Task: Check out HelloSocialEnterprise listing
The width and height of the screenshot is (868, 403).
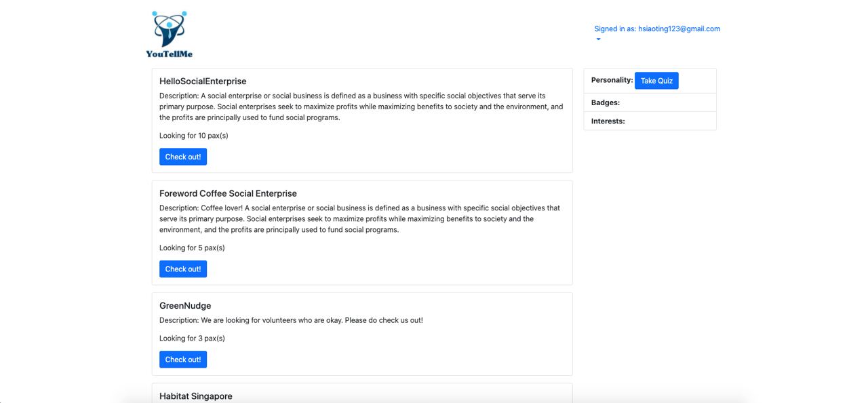Action: tap(182, 157)
